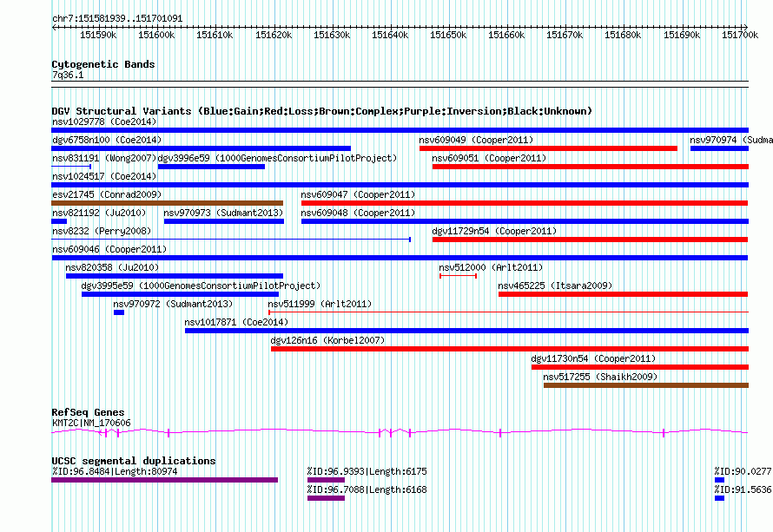
Task: Click UCSC segmental duplications track heading
Action: (x=134, y=461)
